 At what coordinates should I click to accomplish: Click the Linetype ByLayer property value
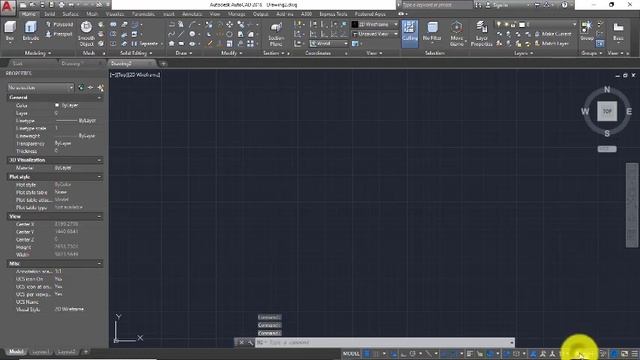point(76,121)
